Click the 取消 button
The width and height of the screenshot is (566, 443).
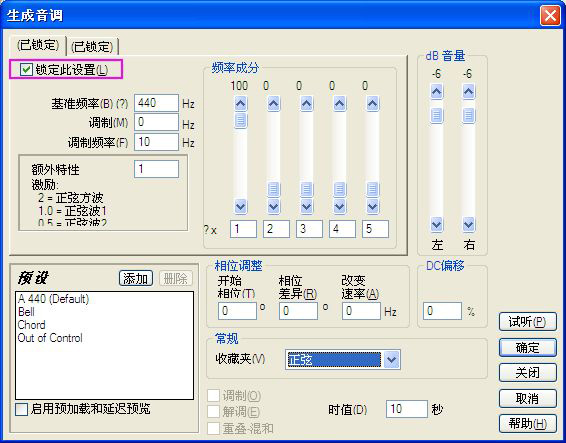pos(527,399)
